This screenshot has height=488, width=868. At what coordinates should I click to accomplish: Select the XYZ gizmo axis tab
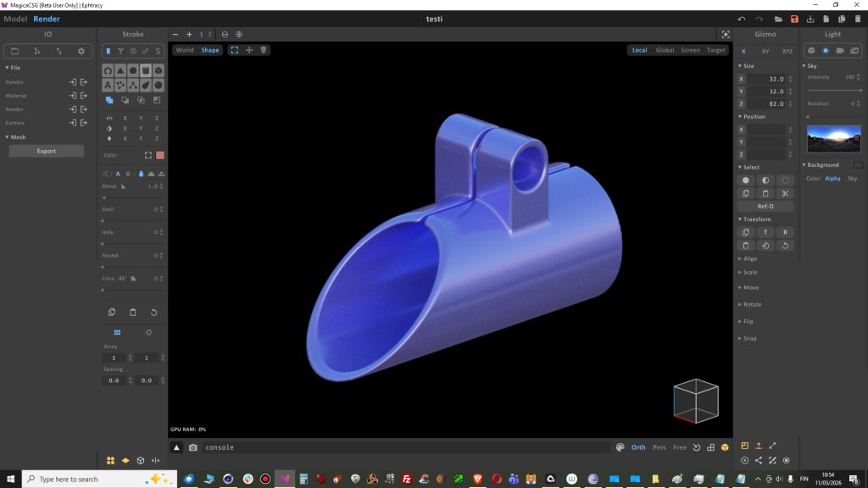point(787,51)
